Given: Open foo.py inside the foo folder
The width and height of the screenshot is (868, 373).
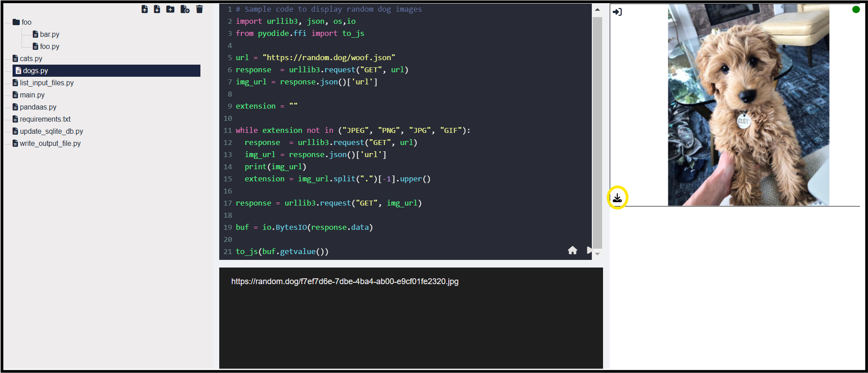Looking at the screenshot, I should (x=49, y=47).
